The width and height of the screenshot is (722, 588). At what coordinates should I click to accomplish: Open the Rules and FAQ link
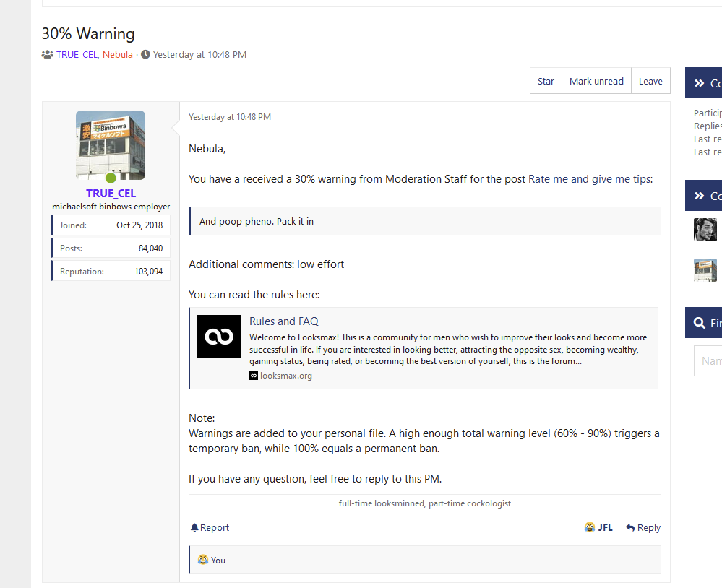pos(283,321)
